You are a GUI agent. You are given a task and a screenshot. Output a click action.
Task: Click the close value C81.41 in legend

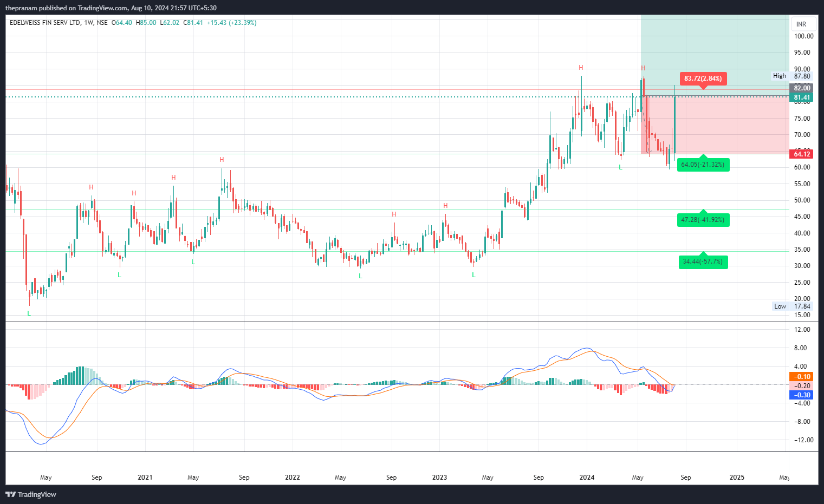click(193, 23)
